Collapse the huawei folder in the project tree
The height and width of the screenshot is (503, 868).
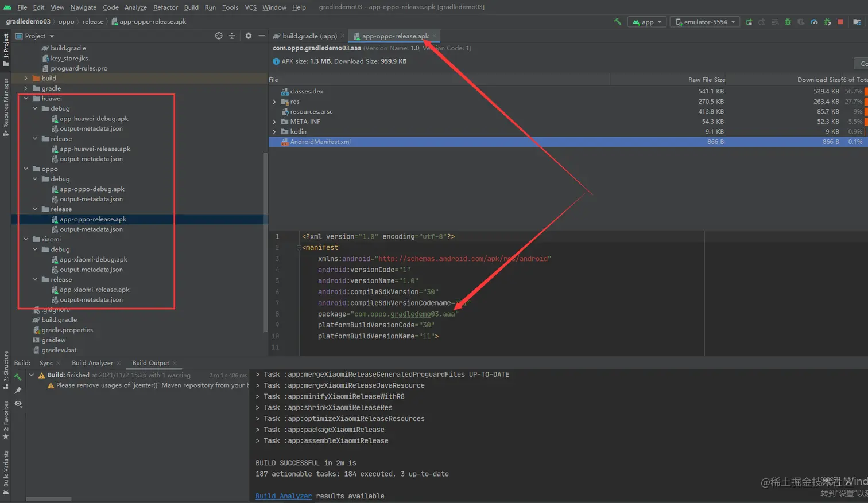click(26, 98)
